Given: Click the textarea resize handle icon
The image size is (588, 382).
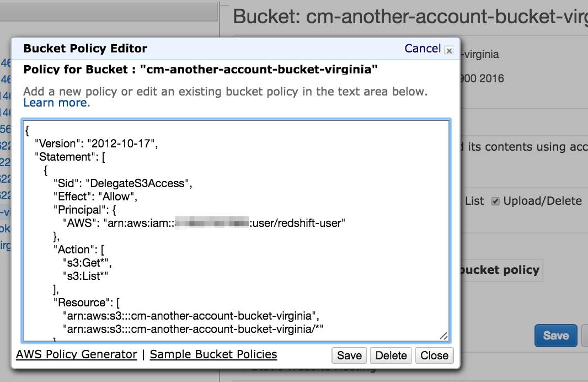Looking at the screenshot, I should click(445, 335).
